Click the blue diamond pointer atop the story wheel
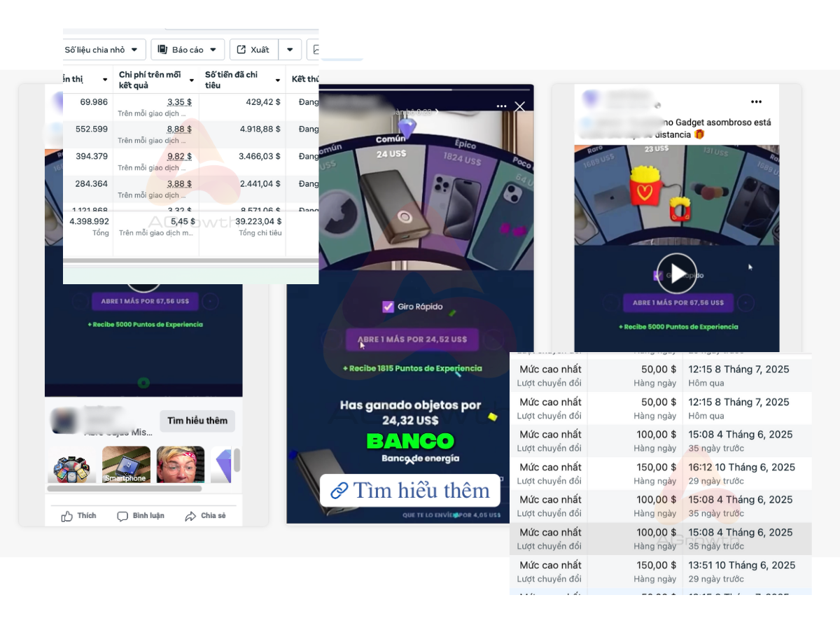Viewport: 840px width, 630px height. click(x=407, y=128)
